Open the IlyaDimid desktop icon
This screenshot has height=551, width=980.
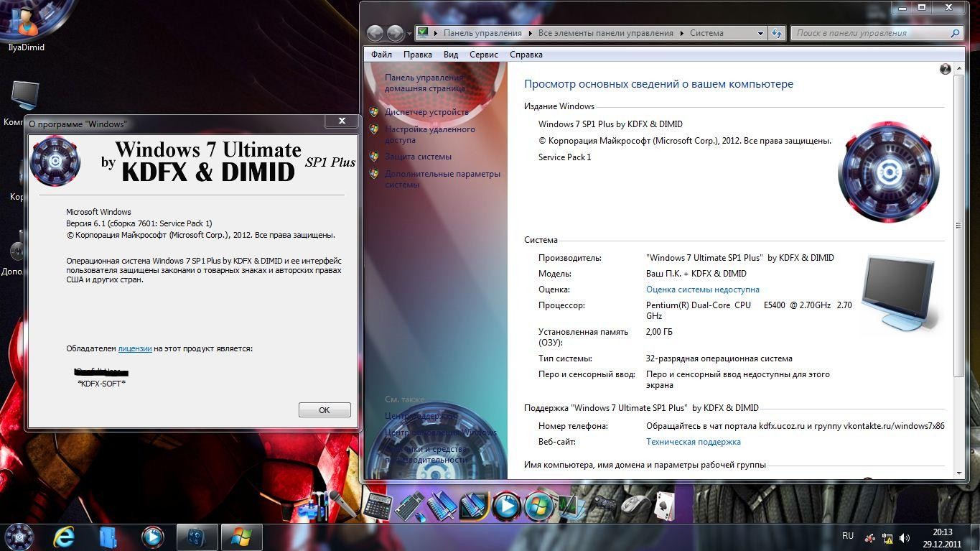point(27,27)
